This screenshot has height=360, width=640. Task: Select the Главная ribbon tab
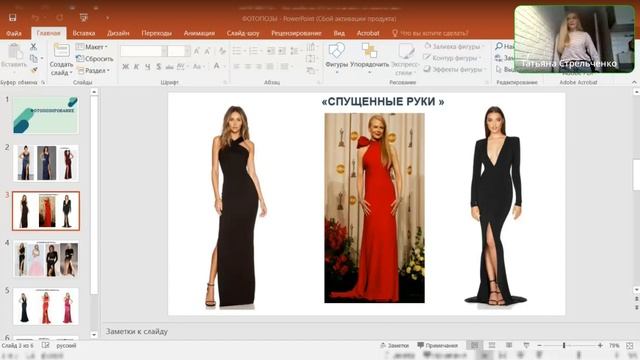(48, 33)
